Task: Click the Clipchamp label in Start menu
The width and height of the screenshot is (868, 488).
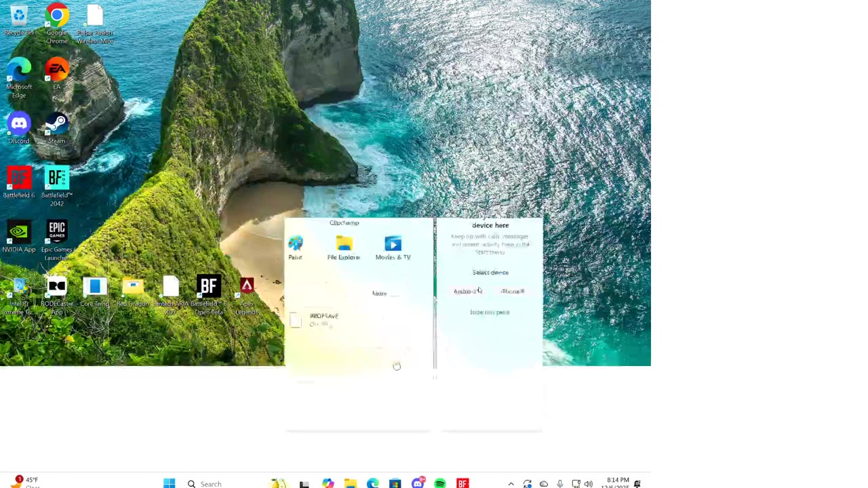Action: pos(344,223)
